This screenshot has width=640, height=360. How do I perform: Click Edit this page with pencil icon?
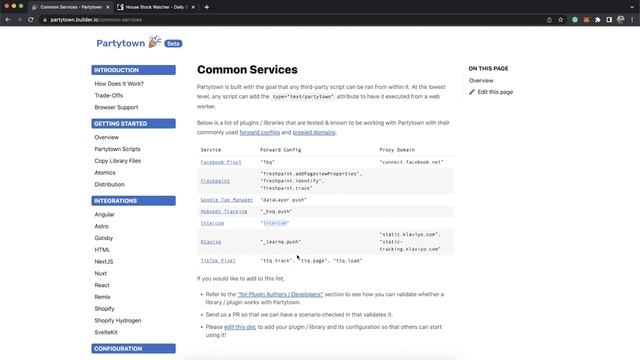click(491, 92)
